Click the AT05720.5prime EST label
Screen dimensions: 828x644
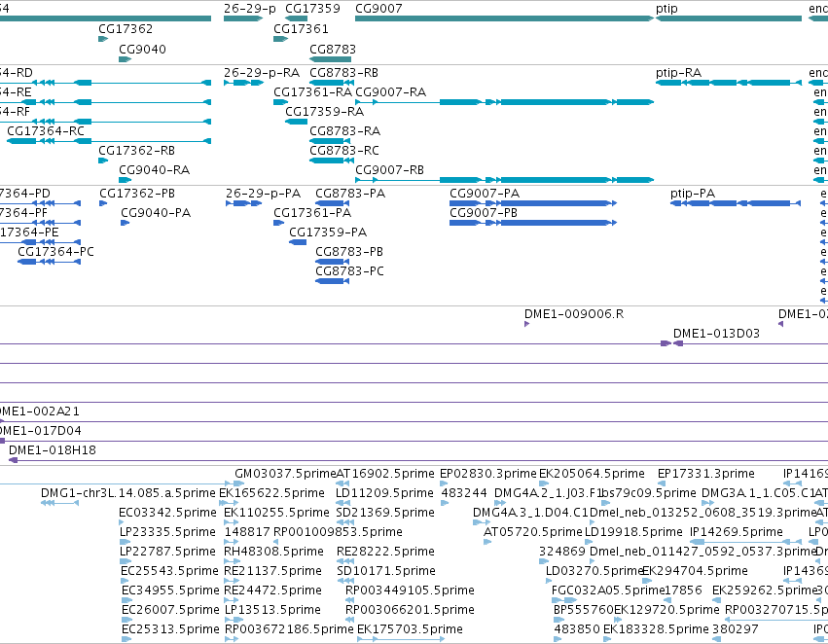tap(533, 532)
